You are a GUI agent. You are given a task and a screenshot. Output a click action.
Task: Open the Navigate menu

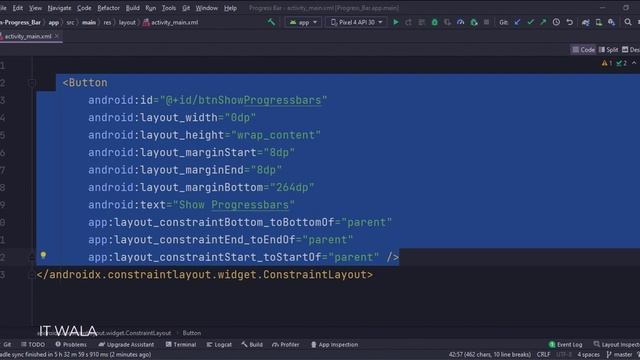click(x=59, y=8)
